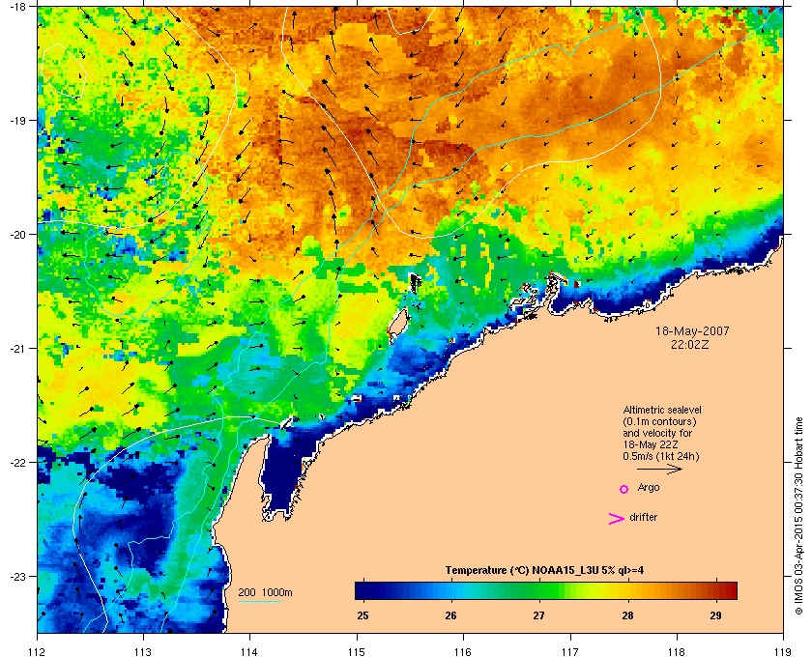Click the magenta drifter marker symbol in the legend

tap(617, 519)
